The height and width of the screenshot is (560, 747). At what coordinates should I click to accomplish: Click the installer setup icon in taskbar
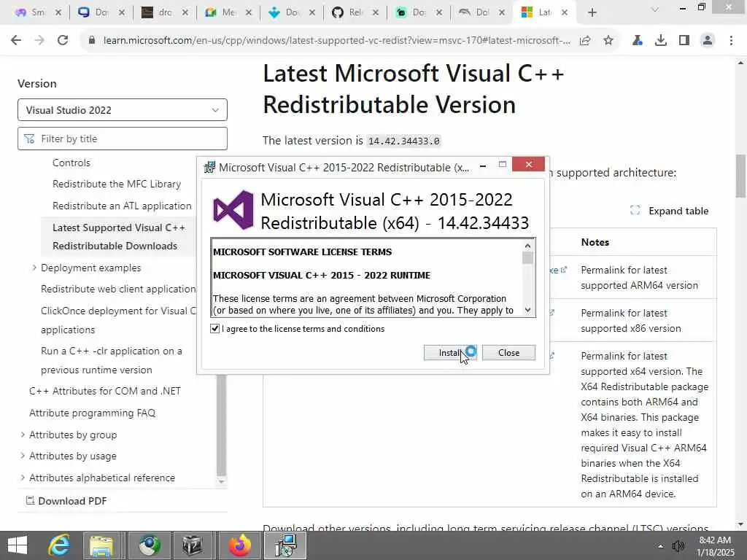285,545
